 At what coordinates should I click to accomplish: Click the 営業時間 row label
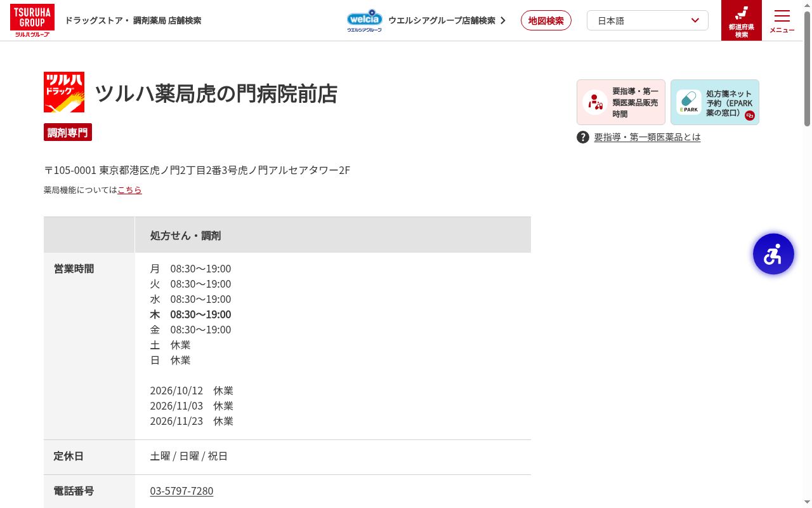click(x=74, y=269)
